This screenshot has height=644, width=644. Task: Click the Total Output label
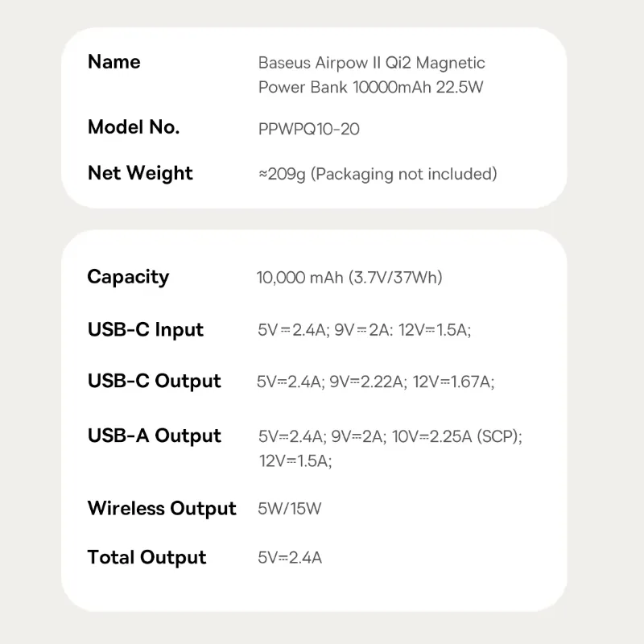147,558
